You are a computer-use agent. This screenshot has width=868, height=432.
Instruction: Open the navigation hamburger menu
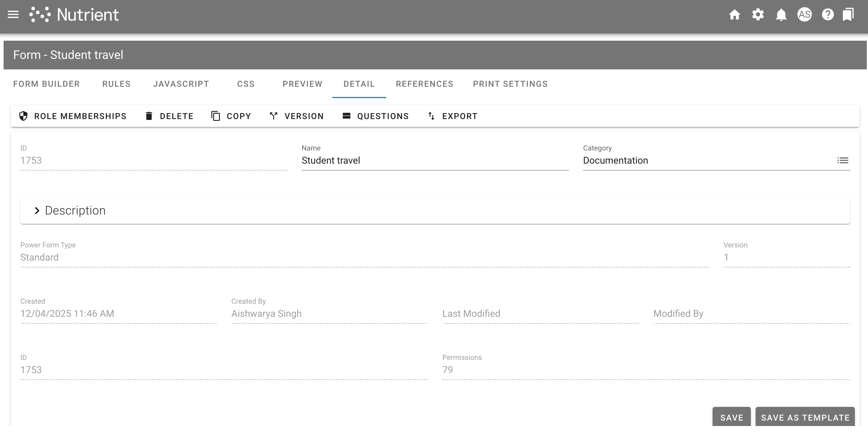tap(13, 15)
